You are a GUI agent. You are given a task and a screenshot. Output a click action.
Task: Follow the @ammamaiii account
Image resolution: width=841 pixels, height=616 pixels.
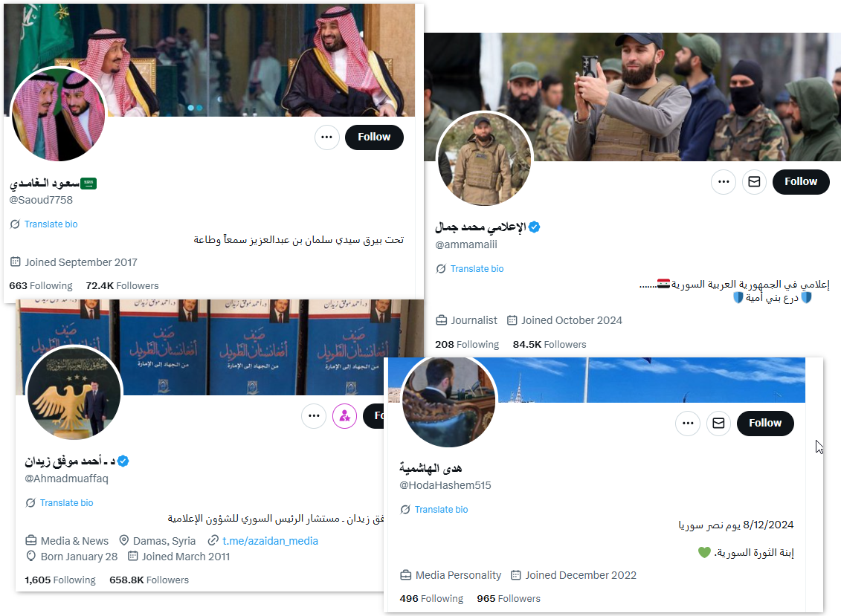tap(801, 182)
